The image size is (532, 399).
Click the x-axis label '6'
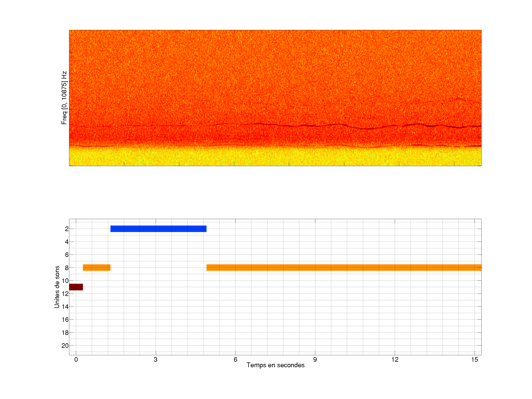tap(235, 359)
